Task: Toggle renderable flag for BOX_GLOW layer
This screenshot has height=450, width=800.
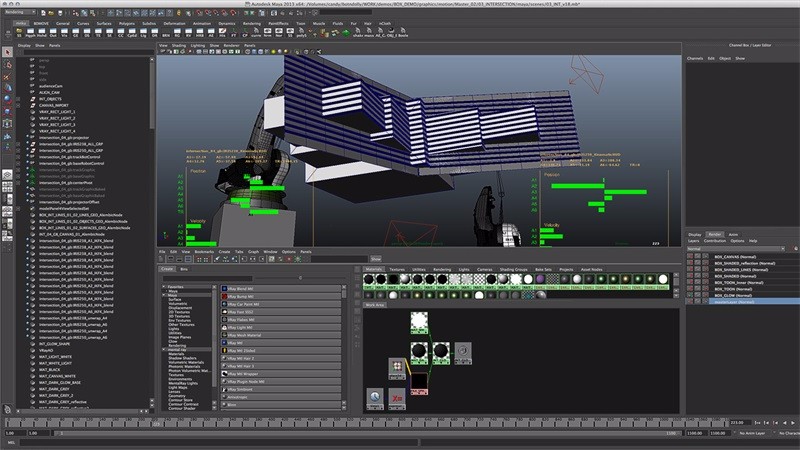Action: click(692, 296)
